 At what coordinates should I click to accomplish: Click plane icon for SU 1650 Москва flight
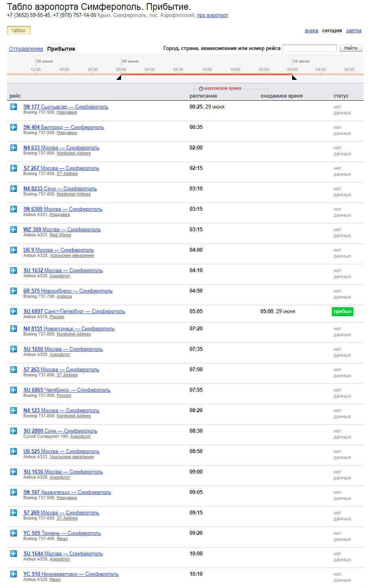point(14,349)
